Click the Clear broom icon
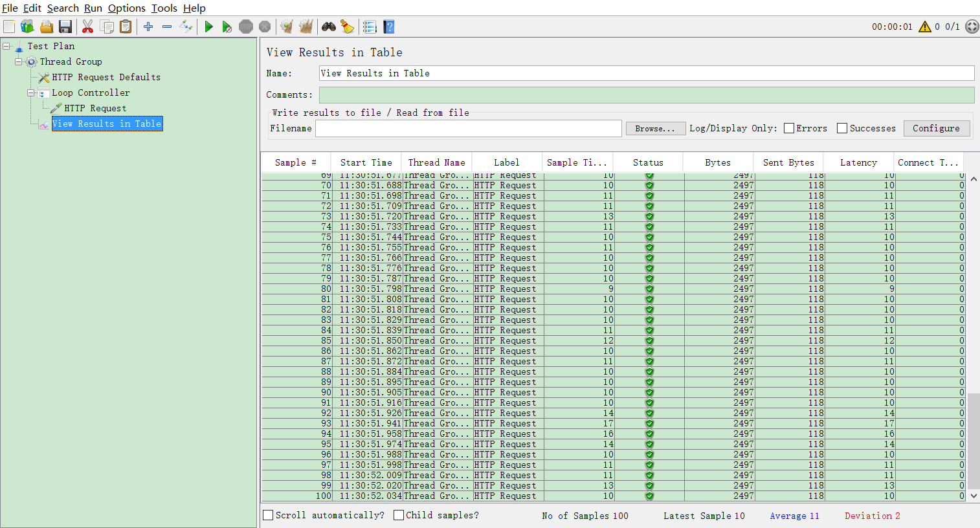Screen dimensions: 980x528 click(287, 27)
